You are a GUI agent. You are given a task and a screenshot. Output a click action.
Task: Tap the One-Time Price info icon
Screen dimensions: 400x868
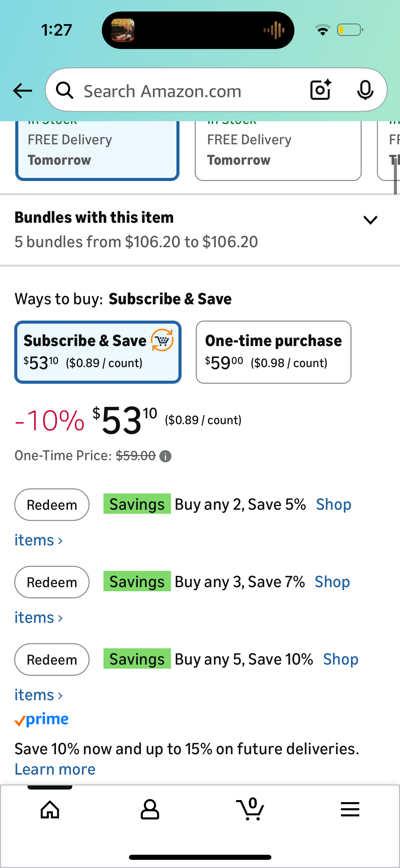(166, 456)
